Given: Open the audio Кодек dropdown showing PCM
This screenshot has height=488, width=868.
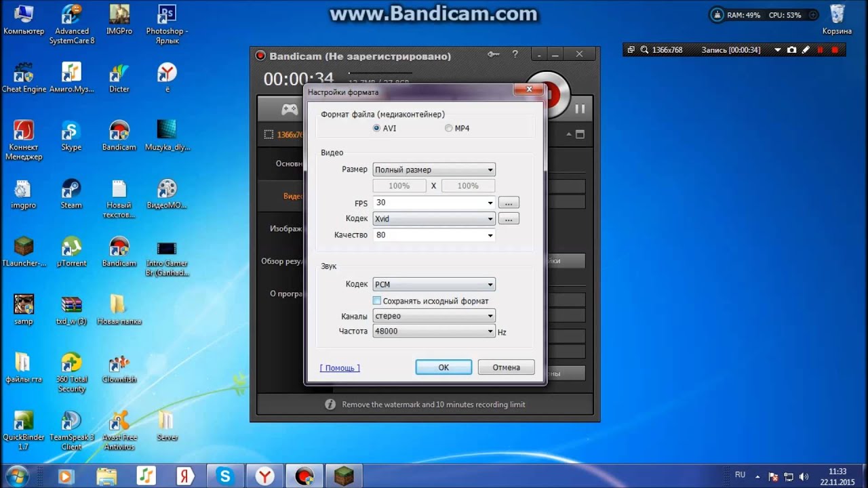Looking at the screenshot, I should click(x=434, y=285).
